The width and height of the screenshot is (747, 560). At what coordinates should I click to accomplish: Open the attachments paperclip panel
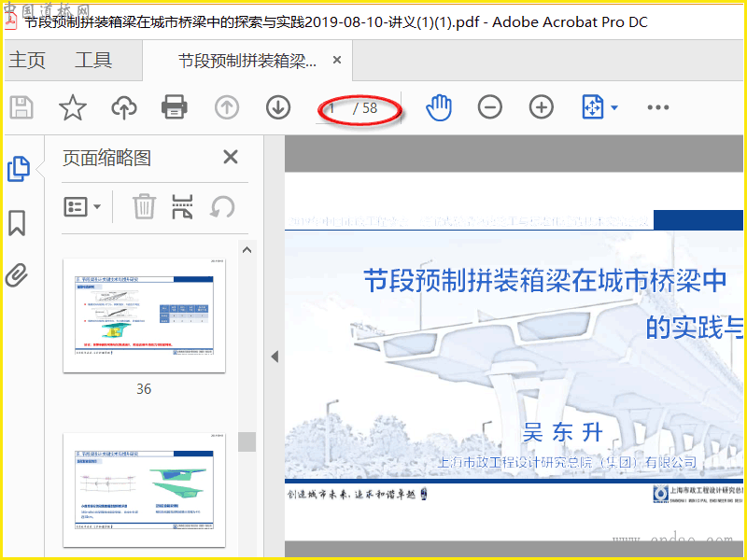point(17,275)
